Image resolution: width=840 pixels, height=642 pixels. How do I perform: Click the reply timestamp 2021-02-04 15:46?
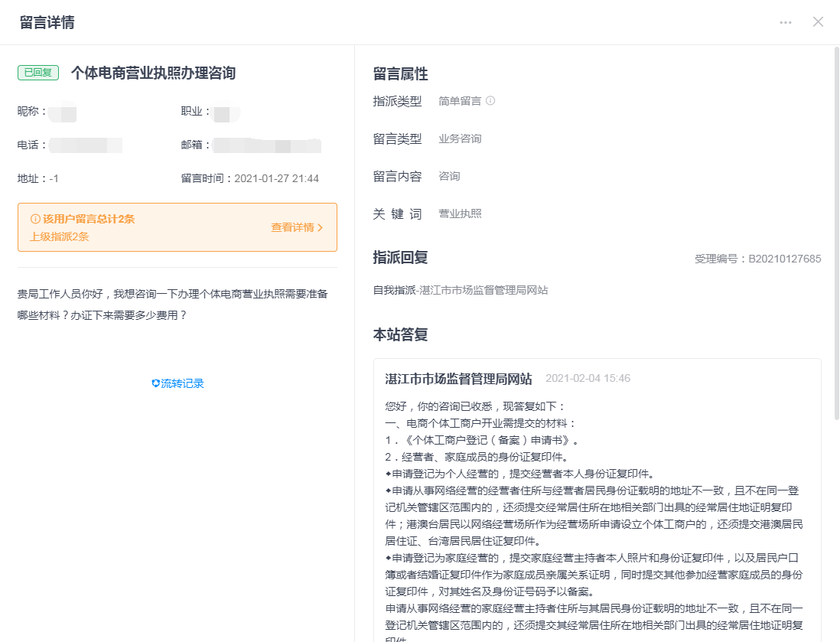pyautogui.click(x=588, y=378)
